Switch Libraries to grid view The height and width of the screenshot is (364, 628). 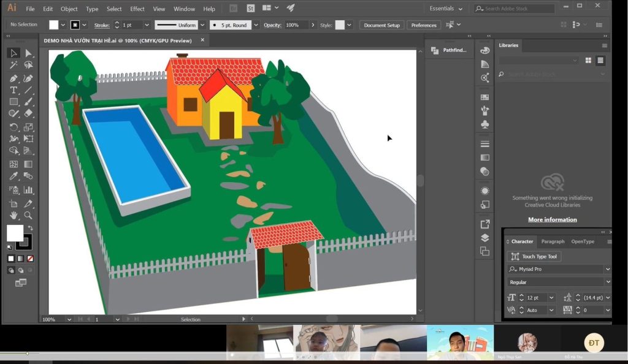[x=588, y=60]
